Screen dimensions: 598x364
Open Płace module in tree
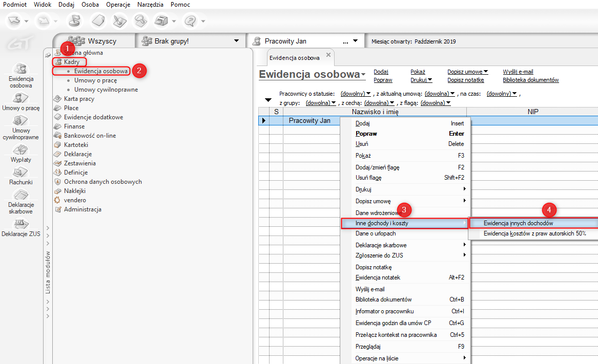click(71, 108)
